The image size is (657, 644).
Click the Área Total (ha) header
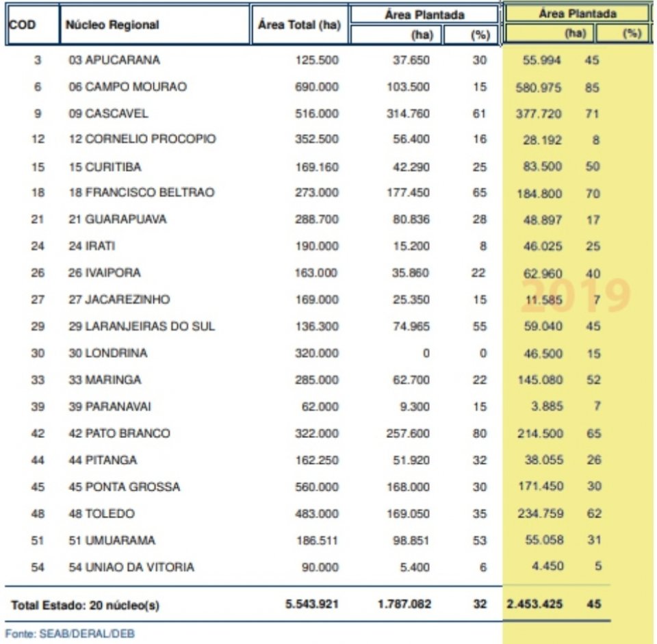click(x=300, y=25)
